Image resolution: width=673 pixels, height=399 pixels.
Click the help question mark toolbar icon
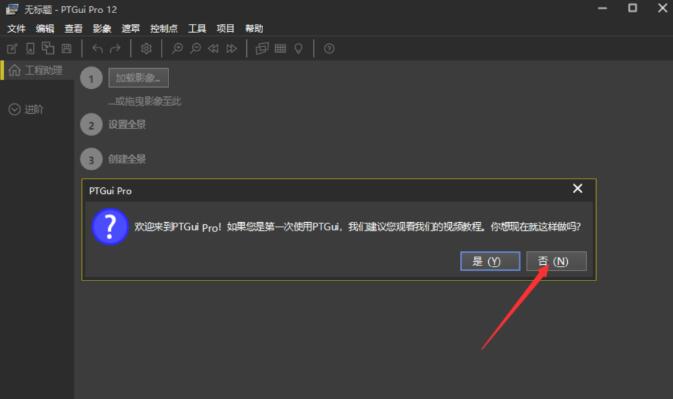click(x=329, y=48)
